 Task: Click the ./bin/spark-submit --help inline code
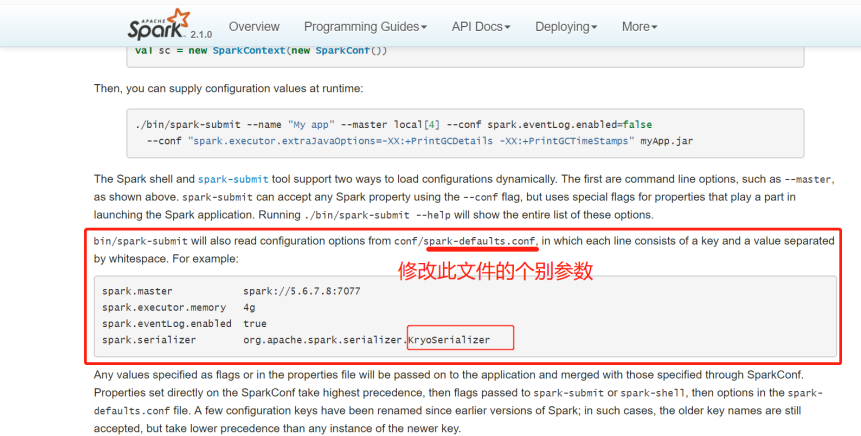coord(377,215)
